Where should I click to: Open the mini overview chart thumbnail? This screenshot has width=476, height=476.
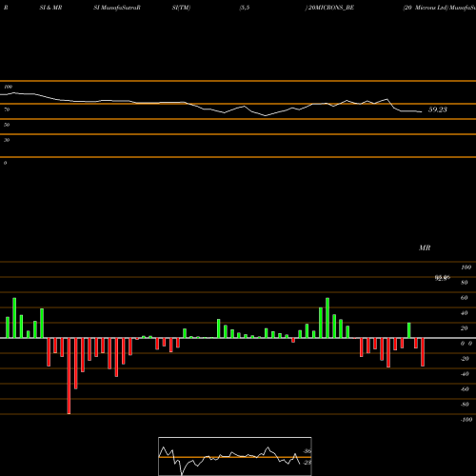click(x=235, y=456)
